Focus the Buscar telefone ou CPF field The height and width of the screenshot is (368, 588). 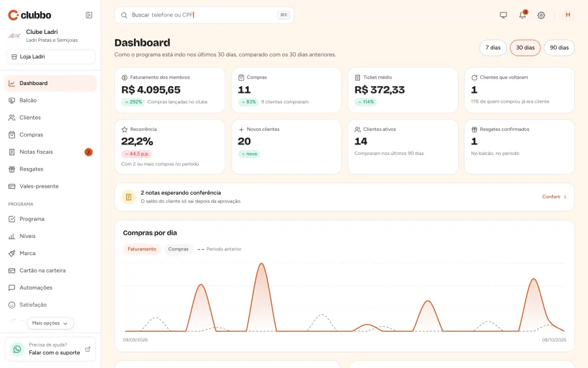coord(204,15)
